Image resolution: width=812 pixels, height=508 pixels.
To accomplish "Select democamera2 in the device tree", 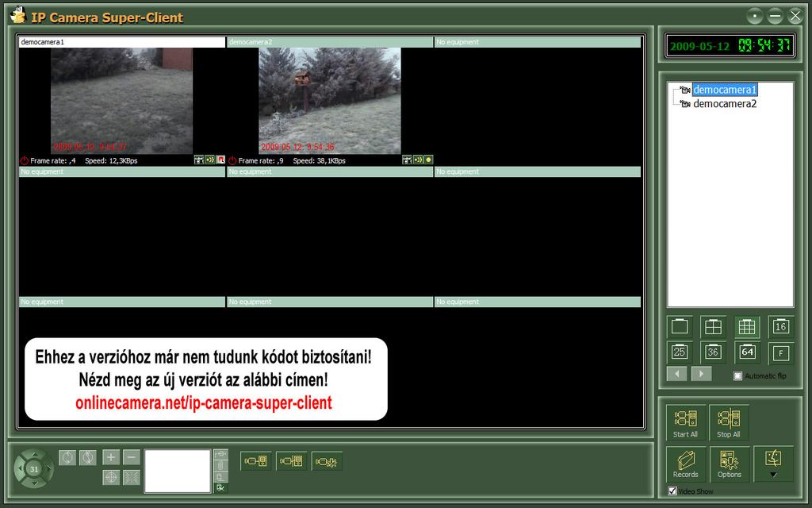I will 725,104.
